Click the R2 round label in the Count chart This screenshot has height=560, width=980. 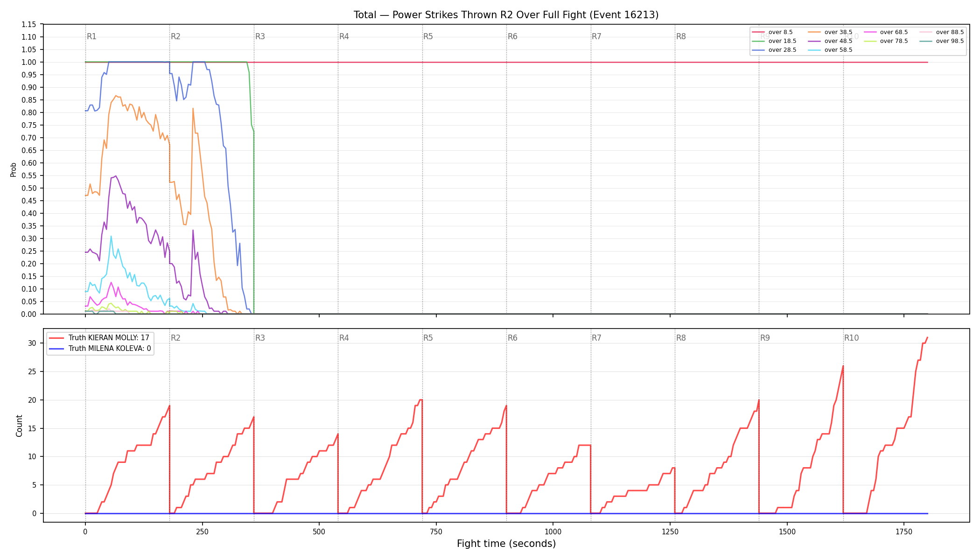coord(175,338)
